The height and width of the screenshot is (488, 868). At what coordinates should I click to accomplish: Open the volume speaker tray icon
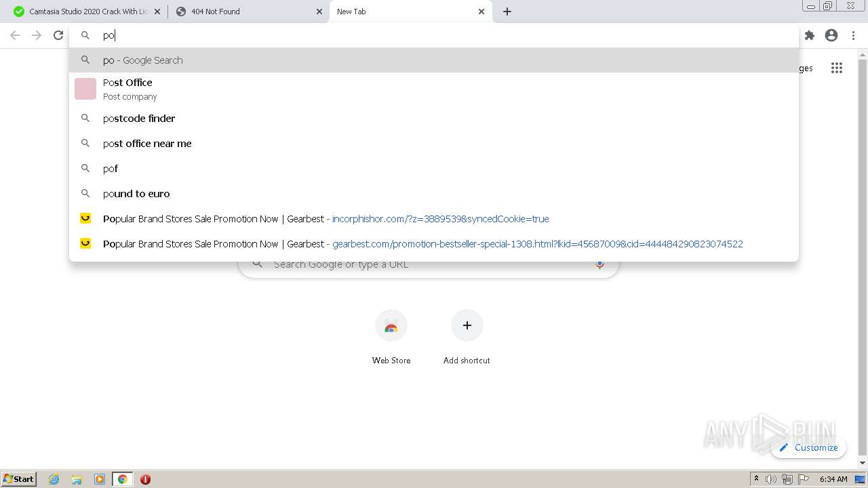pos(771,479)
